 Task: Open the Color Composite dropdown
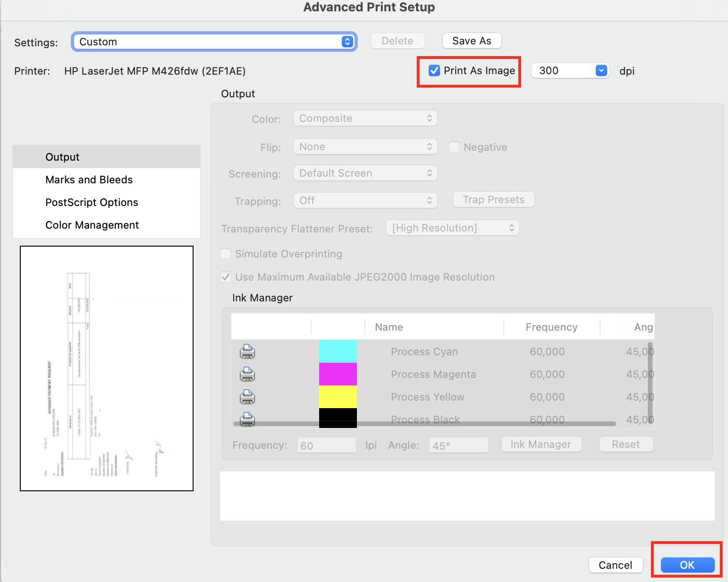365,119
